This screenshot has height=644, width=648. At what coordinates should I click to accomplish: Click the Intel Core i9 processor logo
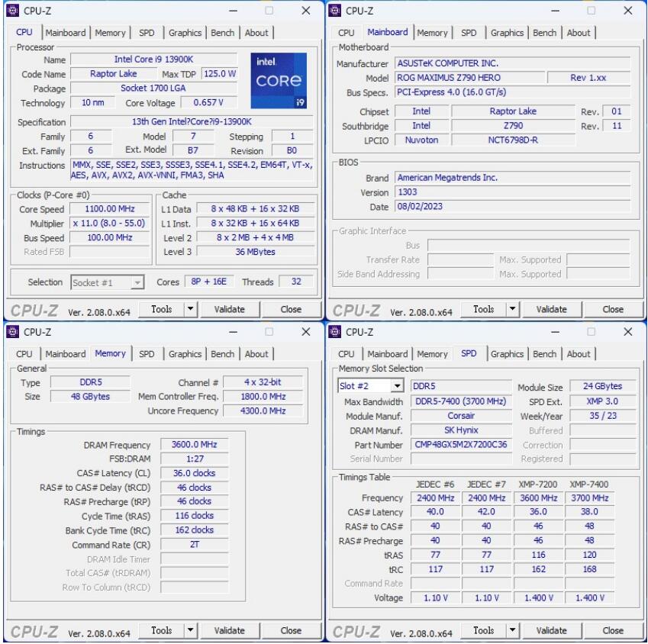coord(280,79)
